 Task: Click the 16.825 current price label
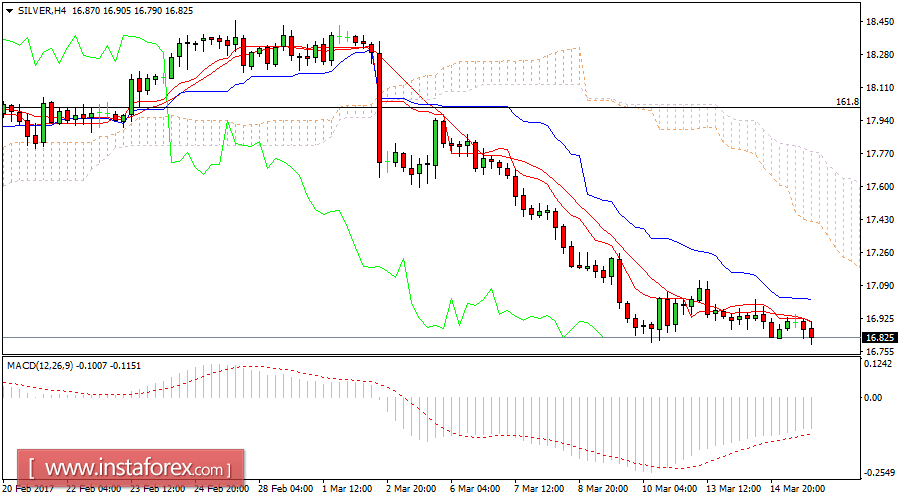pyautogui.click(x=879, y=338)
